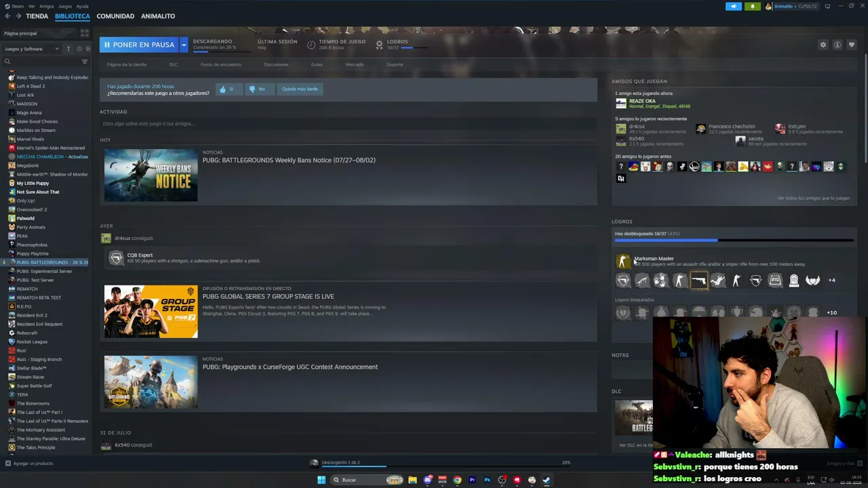Show the +4 more unlocked achievements
868x488 pixels.
coord(832,280)
